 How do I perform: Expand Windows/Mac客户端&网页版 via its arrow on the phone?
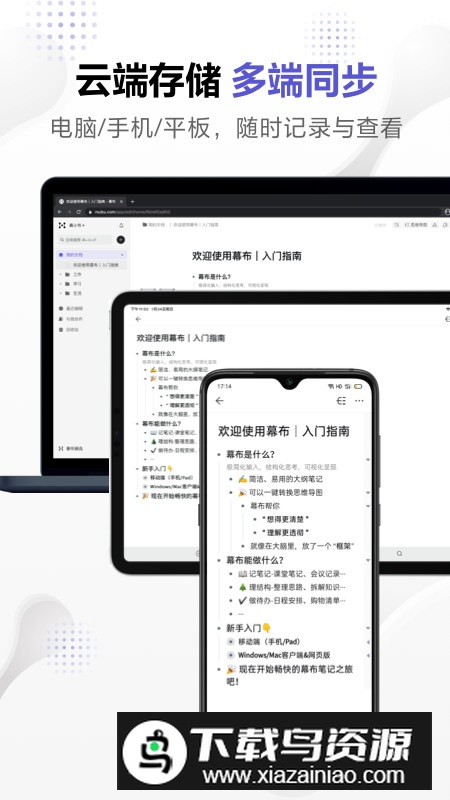click(x=368, y=655)
